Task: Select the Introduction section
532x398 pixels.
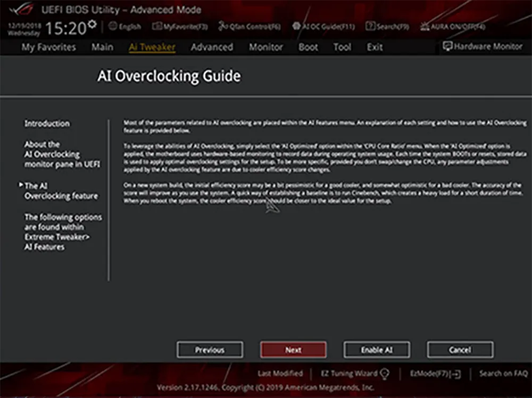Action: click(x=47, y=123)
